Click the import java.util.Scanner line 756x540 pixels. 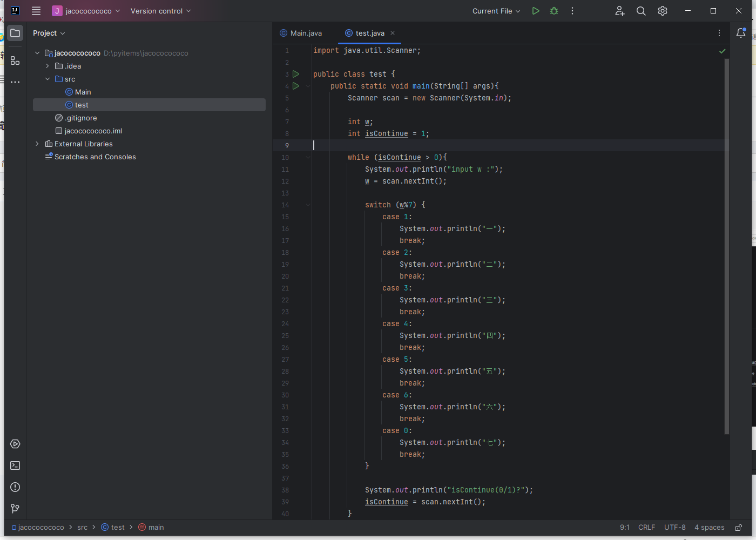367,50
